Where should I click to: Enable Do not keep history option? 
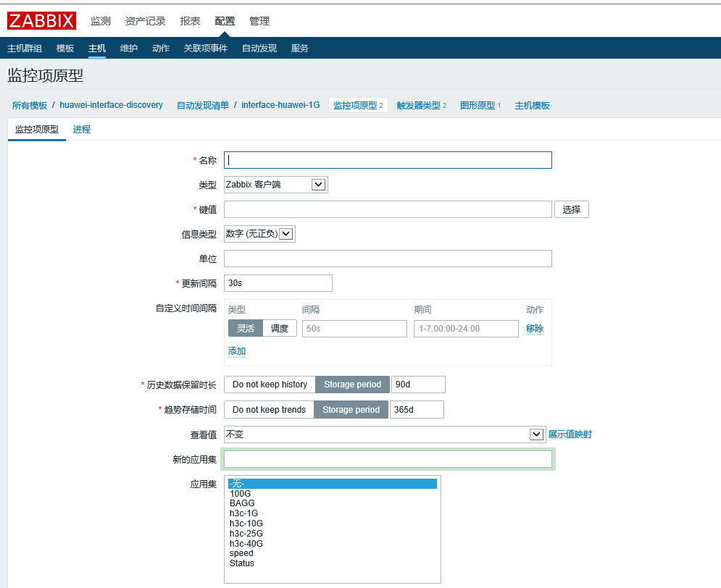click(269, 385)
